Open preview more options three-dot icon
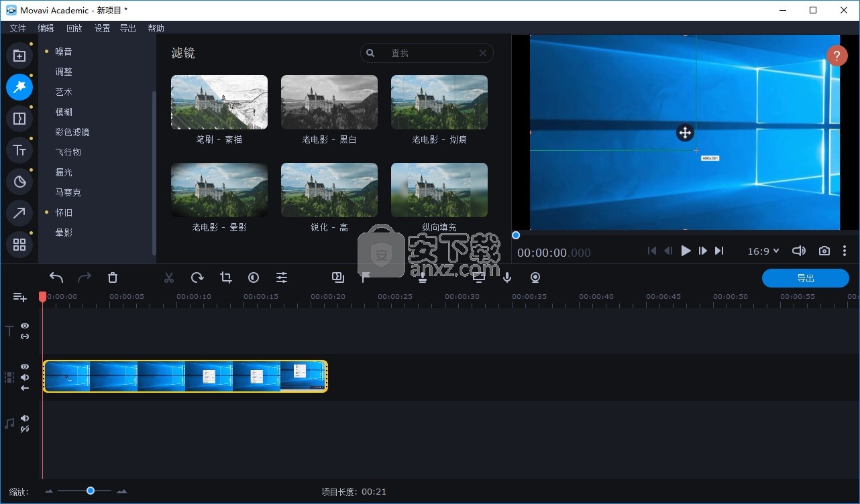The image size is (860, 504). (x=845, y=251)
